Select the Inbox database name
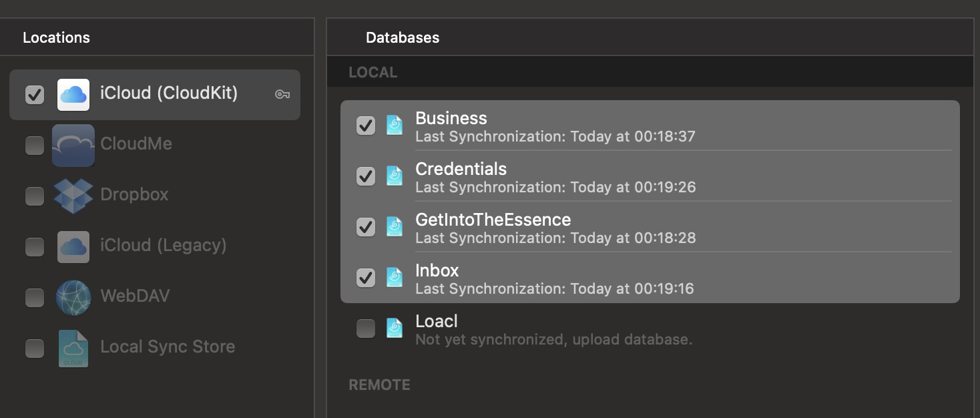 (437, 270)
